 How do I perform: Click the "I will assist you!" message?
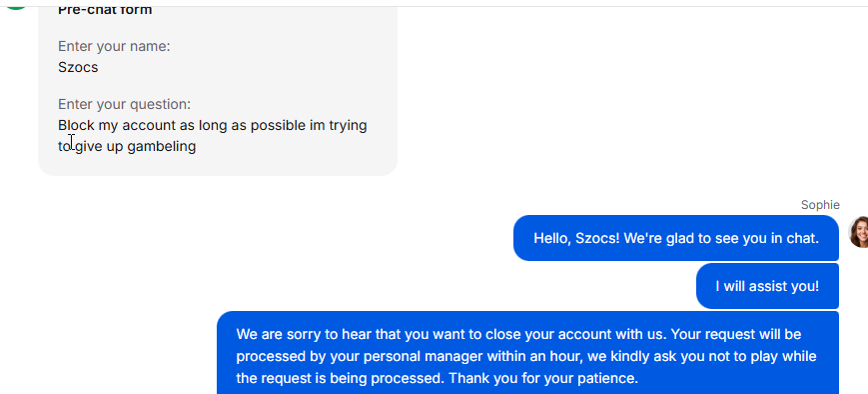coord(767,286)
